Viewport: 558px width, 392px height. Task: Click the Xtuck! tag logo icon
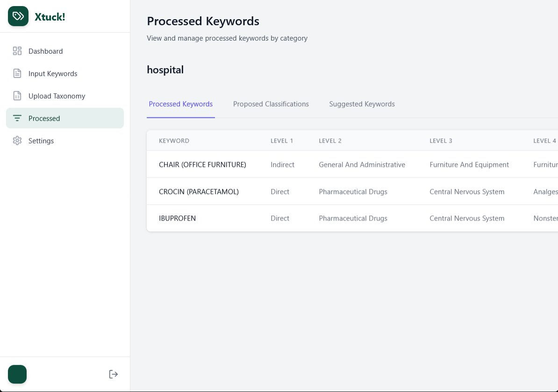[17, 16]
